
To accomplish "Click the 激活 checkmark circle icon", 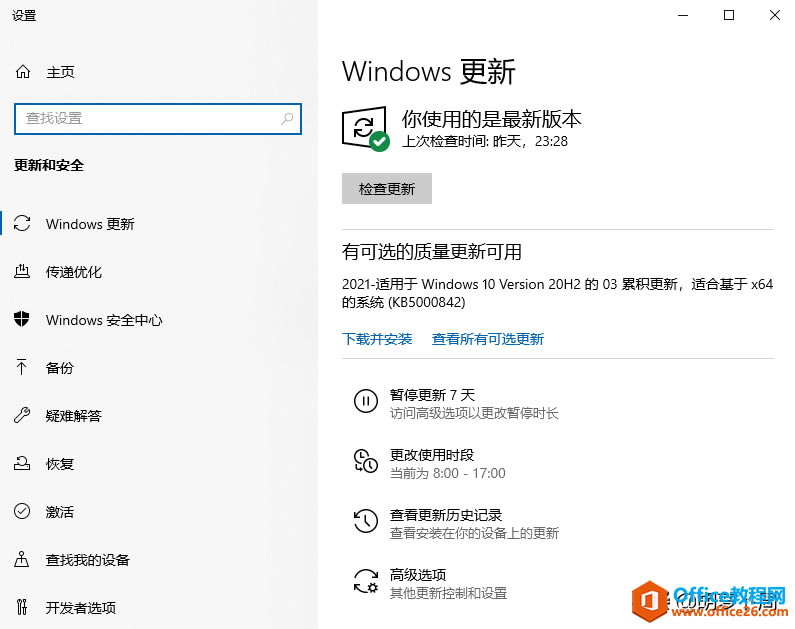I will click(22, 511).
